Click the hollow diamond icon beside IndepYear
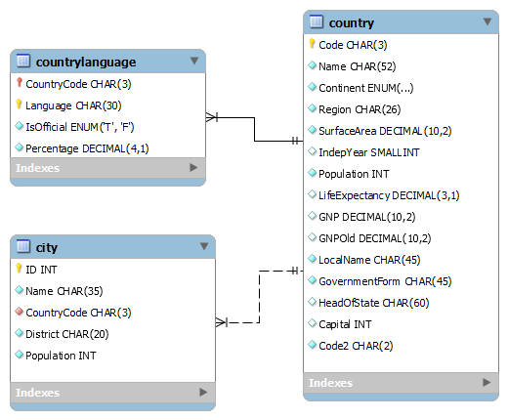This screenshot has width=508, height=420. (313, 151)
